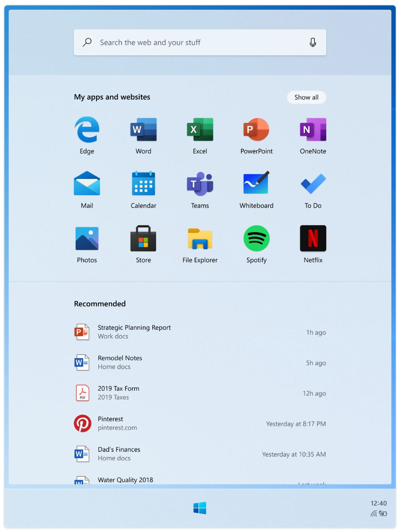
Task: Click Show all apps and websites
Action: (306, 97)
